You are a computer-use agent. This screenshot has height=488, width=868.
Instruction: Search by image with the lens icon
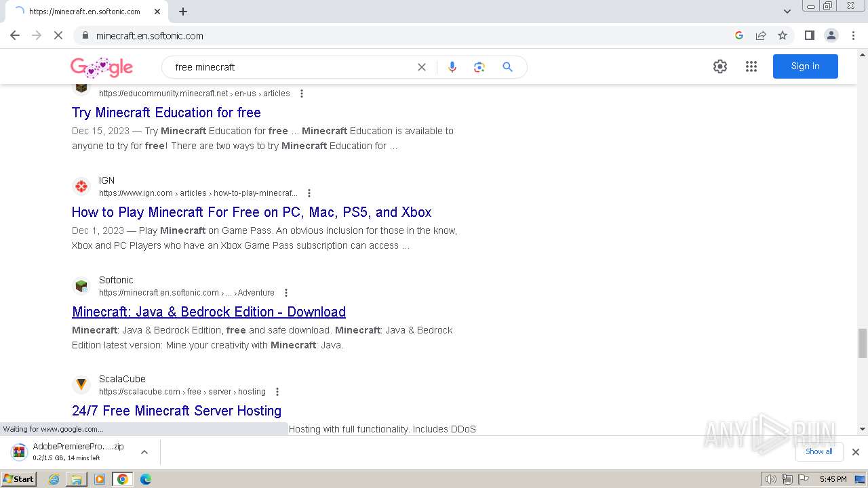[x=479, y=67]
